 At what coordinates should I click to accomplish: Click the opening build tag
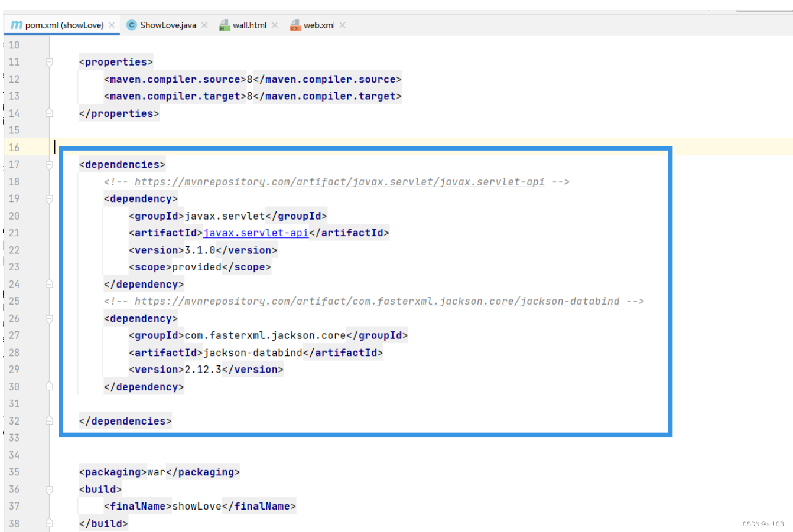click(100, 489)
